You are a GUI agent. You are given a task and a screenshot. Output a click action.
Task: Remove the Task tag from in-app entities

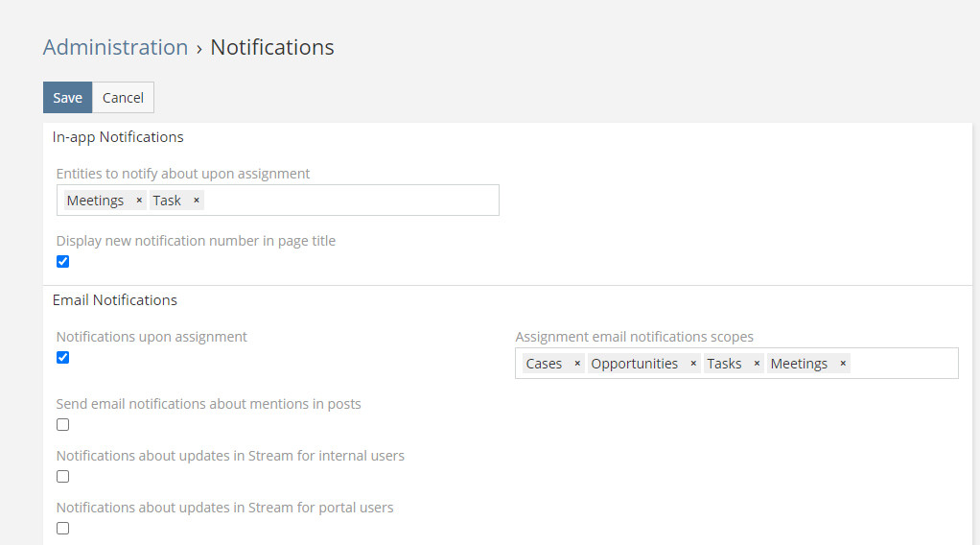click(x=196, y=201)
